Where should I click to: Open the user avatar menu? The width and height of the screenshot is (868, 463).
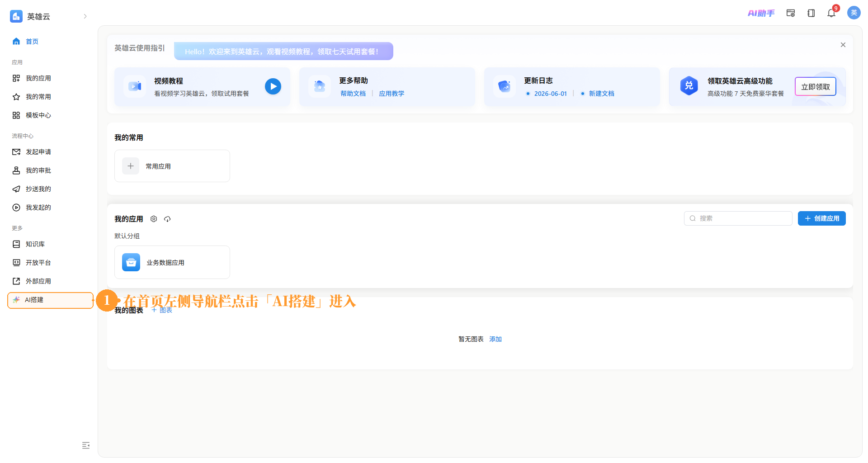pos(854,13)
